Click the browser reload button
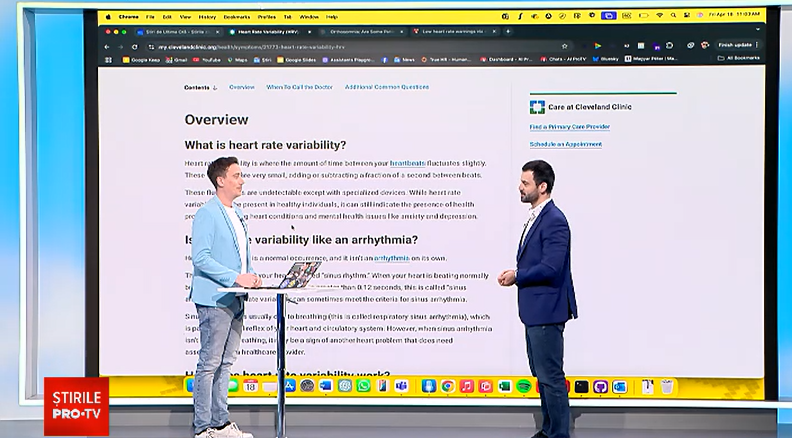 tap(135, 46)
